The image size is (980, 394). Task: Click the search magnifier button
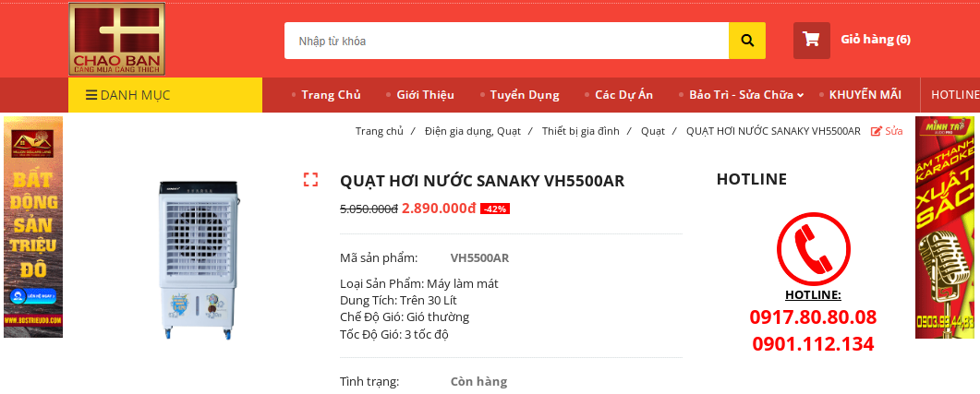click(x=747, y=41)
